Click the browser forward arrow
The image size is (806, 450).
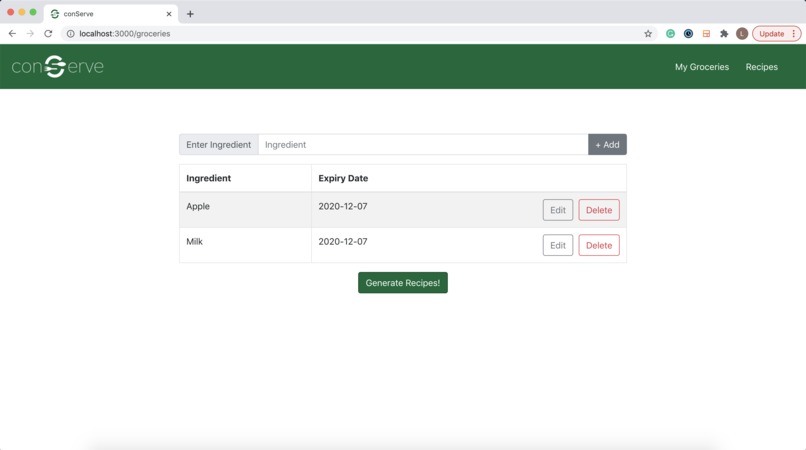click(30, 33)
